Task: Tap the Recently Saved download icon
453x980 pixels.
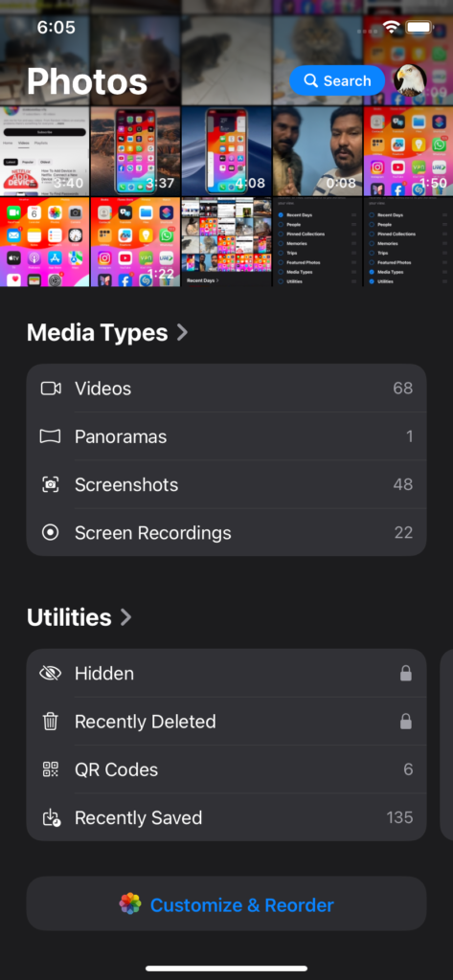Action: click(x=51, y=817)
